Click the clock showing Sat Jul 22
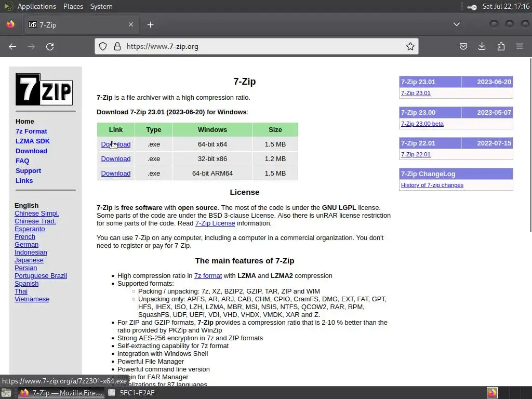The width and height of the screenshot is (532, 399). 506,6
